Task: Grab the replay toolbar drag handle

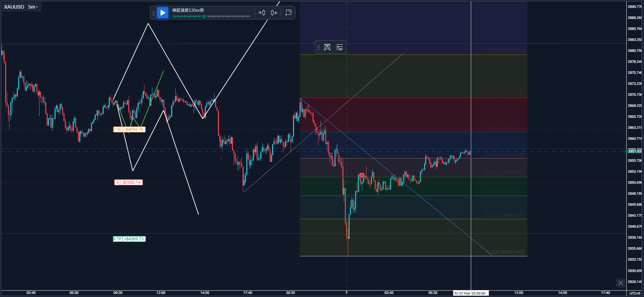Action: point(154,13)
